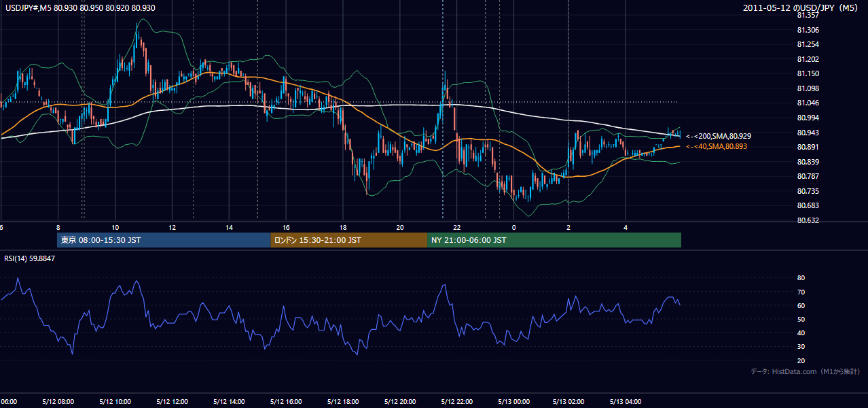The width and height of the screenshot is (868, 408).
Task: Select the 2011-05-12 USD/JPY (M5) title
Action: pyautogui.click(x=801, y=7)
